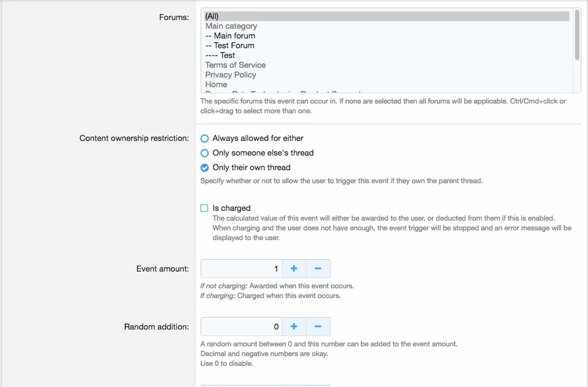Enable the 'Is charged' checkbox
The width and height of the screenshot is (588, 387).
point(204,208)
